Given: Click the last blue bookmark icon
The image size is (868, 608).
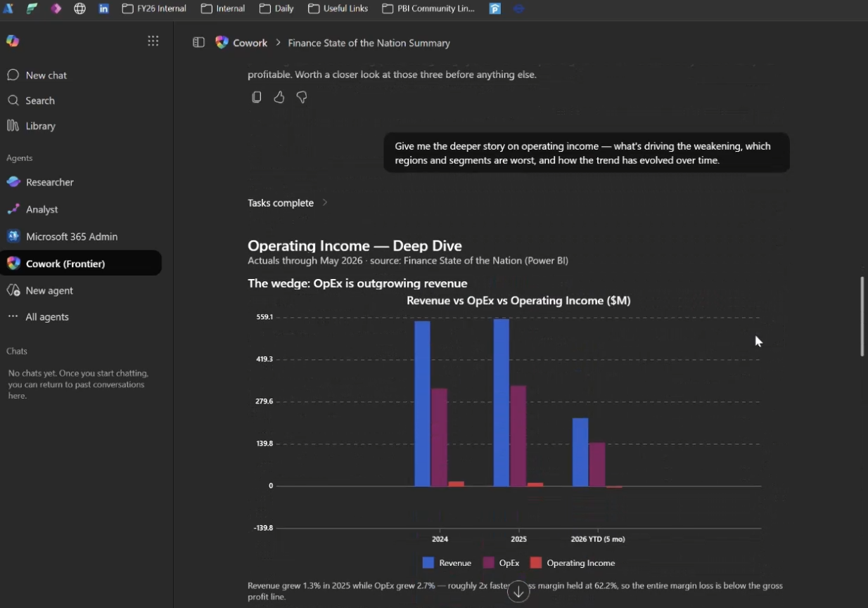Looking at the screenshot, I should (519, 8).
